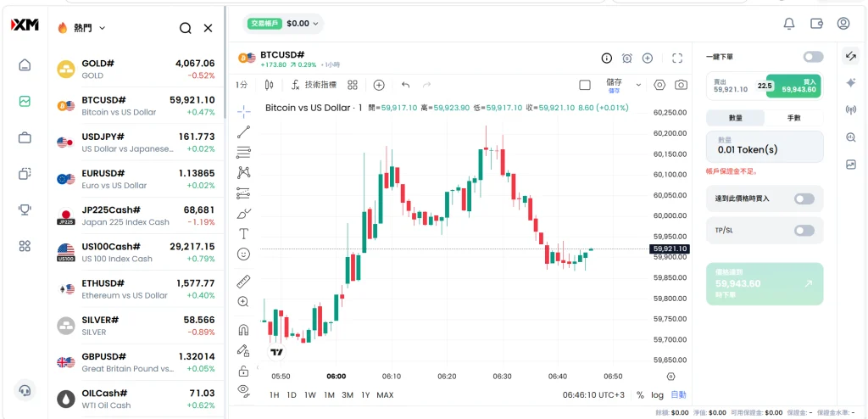Open the briefcase portfolio icon
Viewport: 868px width, 419px height.
tap(25, 137)
